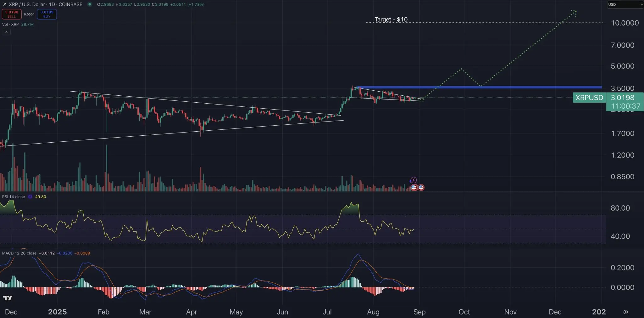Select the 'Target - $10' text label
644x318 pixels.
click(391, 19)
